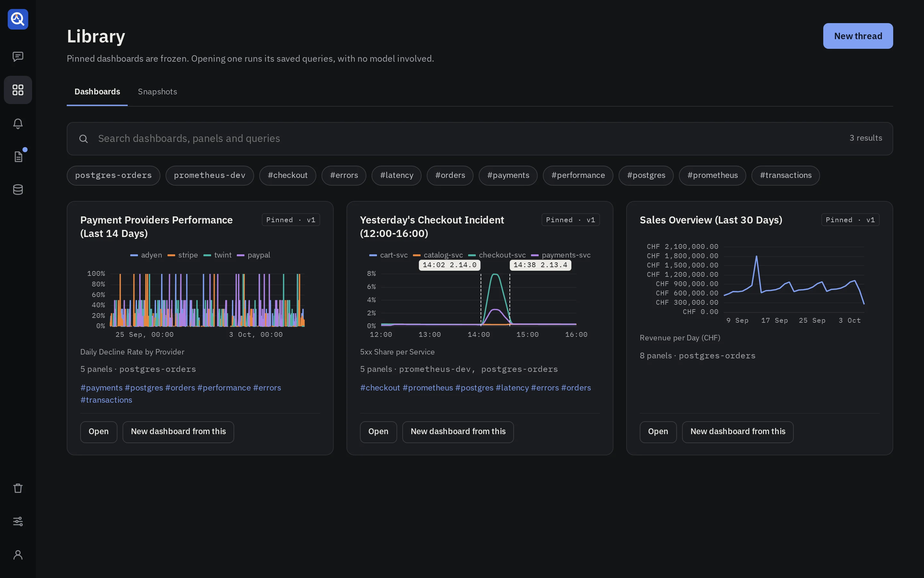Open the Sales Overview dashboard
The width and height of the screenshot is (924, 578).
(x=658, y=432)
